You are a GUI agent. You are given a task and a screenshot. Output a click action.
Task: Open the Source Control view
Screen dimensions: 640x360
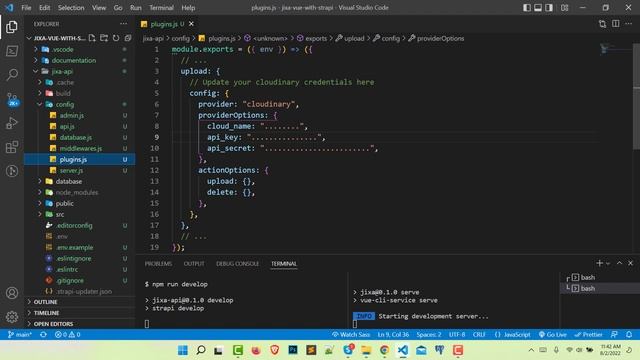coord(12,99)
